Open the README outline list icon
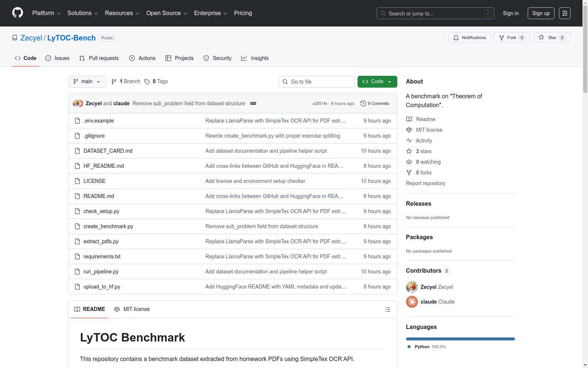 [387, 309]
